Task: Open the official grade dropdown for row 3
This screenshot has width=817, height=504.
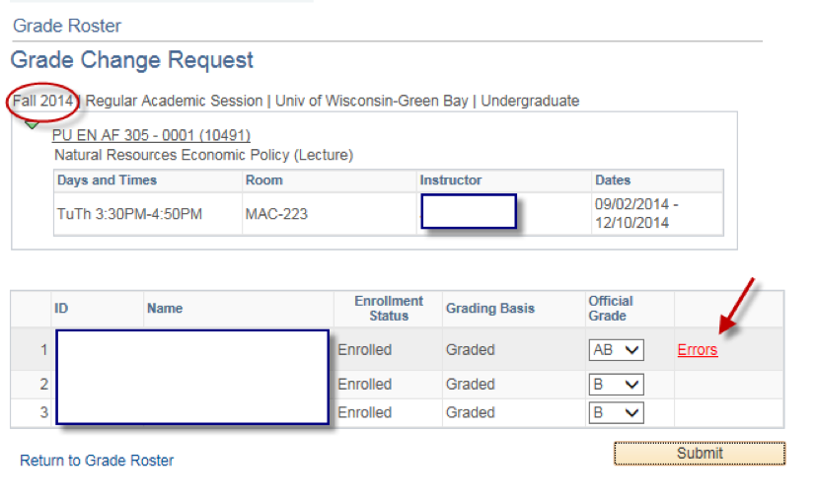Action: (617, 413)
